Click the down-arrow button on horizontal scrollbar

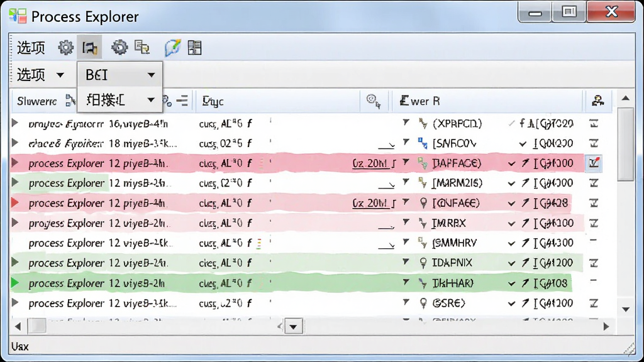pos(293,327)
